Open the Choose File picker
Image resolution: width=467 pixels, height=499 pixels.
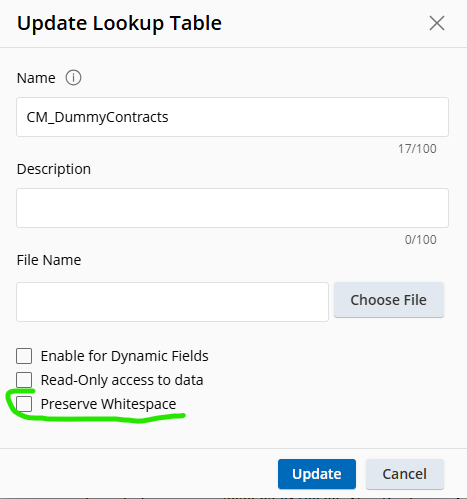(389, 300)
